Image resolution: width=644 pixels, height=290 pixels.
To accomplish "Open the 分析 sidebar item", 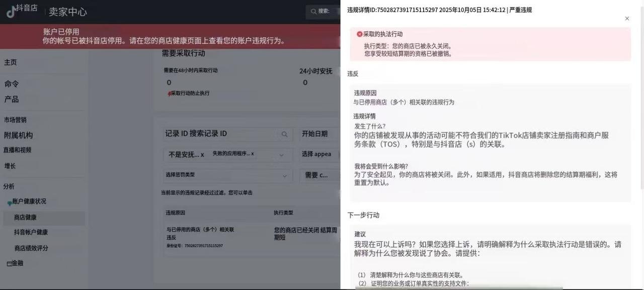I will click(x=9, y=186).
